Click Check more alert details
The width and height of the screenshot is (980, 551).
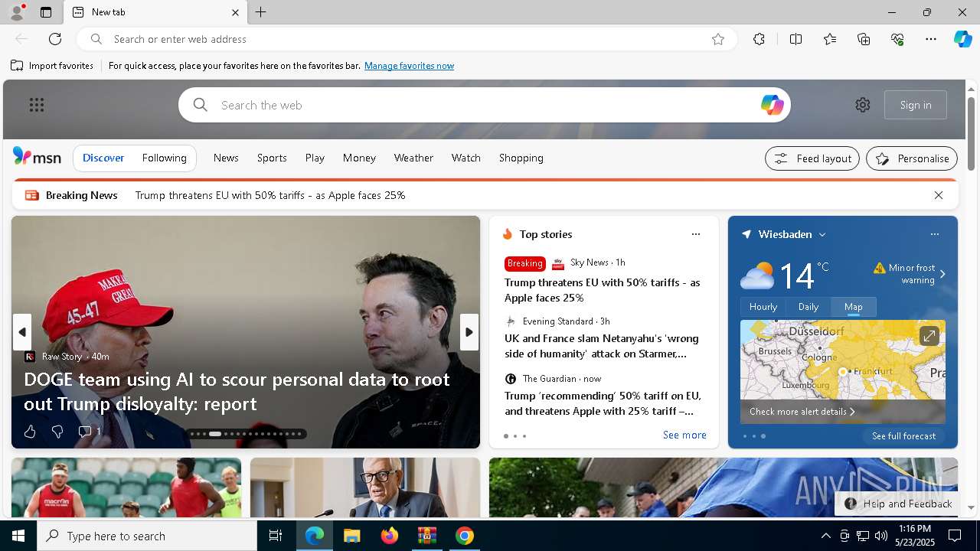(802, 412)
